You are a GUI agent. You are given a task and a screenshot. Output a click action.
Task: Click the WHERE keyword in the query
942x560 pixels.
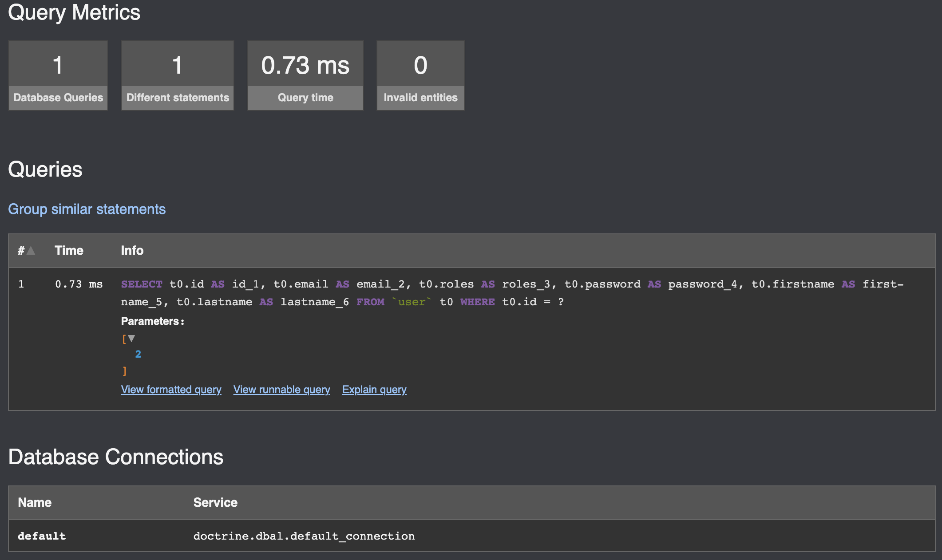pyautogui.click(x=478, y=302)
